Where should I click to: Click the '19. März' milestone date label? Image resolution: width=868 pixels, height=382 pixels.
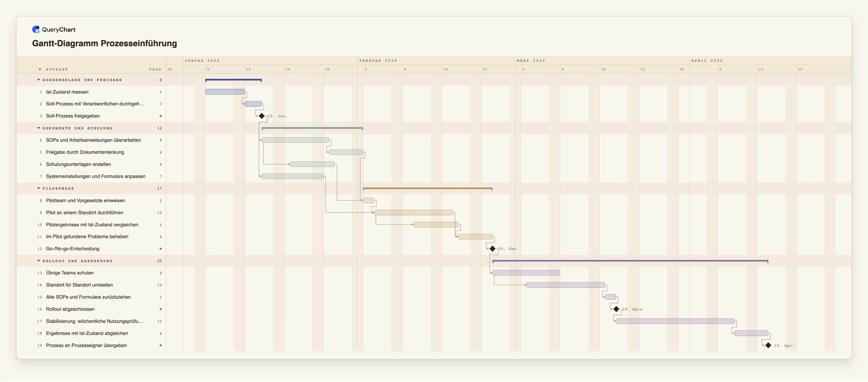[632, 309]
